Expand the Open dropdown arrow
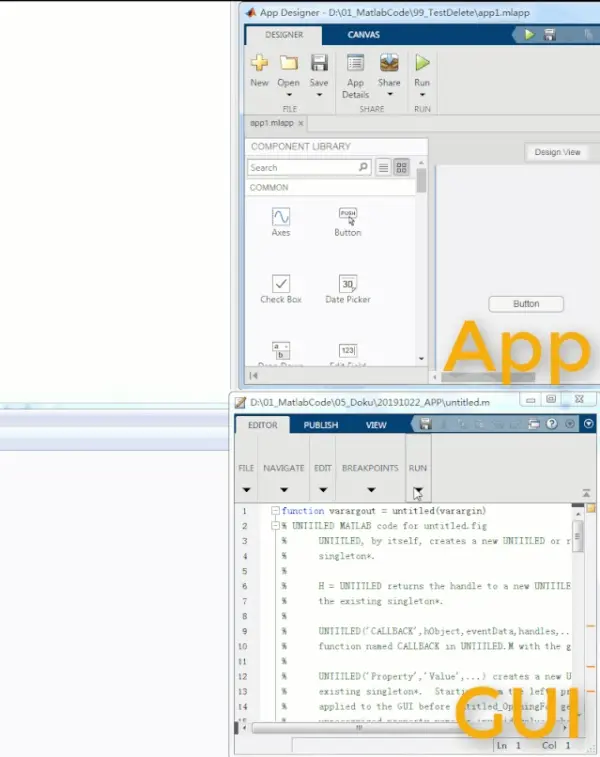 pyautogui.click(x=289, y=95)
